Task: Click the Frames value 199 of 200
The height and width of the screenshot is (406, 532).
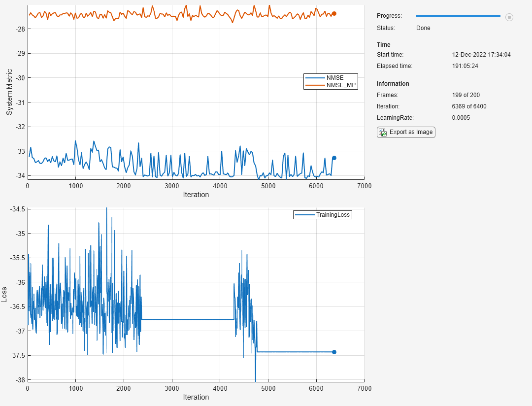Action: pyautogui.click(x=466, y=95)
